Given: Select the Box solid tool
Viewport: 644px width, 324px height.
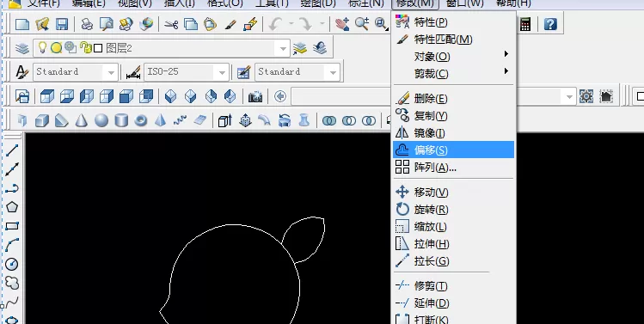Looking at the screenshot, I should click(x=41, y=120).
